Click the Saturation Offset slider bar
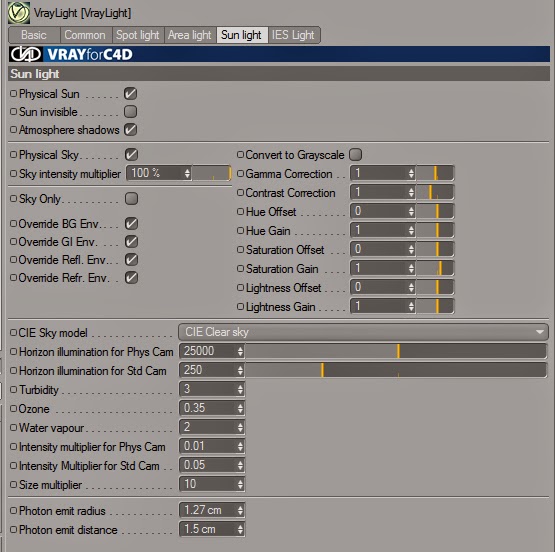The image size is (555, 552). (x=435, y=249)
